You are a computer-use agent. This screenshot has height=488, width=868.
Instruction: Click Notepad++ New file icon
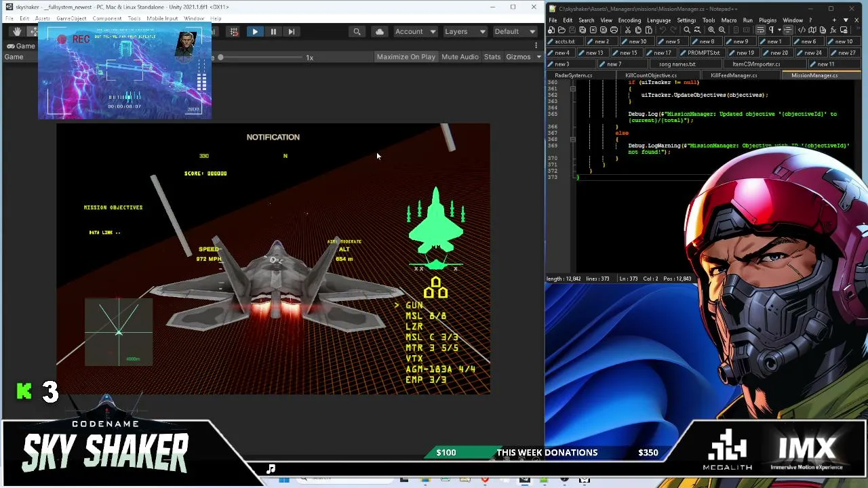[551, 30]
